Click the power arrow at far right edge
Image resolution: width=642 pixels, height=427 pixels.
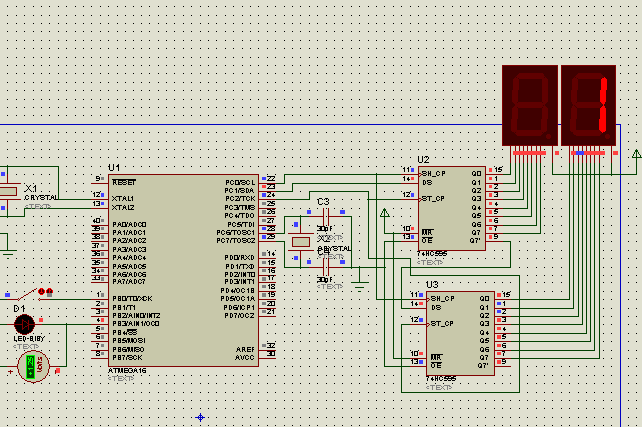tap(636, 154)
